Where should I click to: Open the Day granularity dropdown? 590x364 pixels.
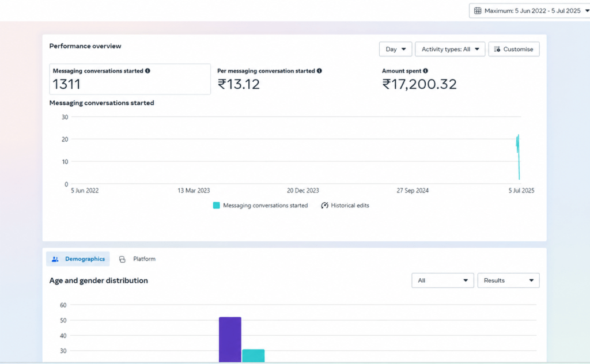coord(395,50)
